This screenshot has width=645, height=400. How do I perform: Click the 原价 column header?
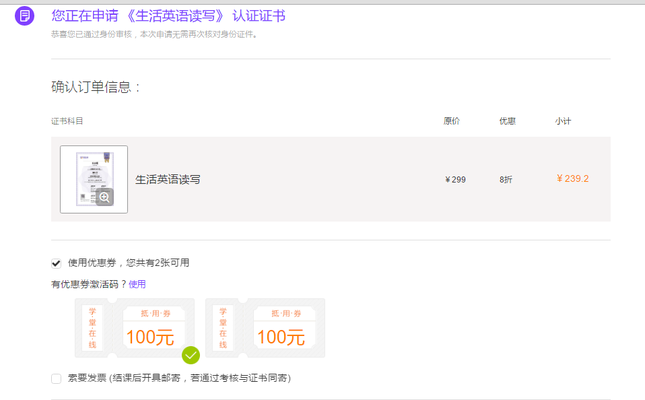pos(452,121)
